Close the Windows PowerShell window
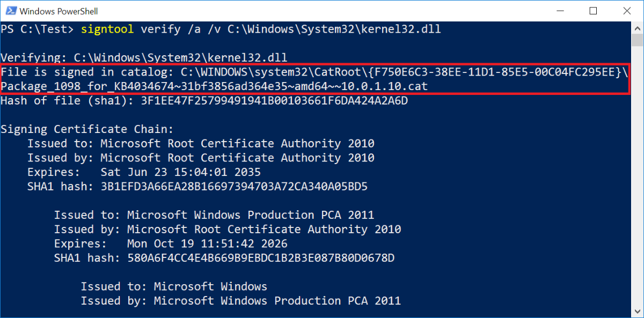The image size is (644, 318). (626, 11)
